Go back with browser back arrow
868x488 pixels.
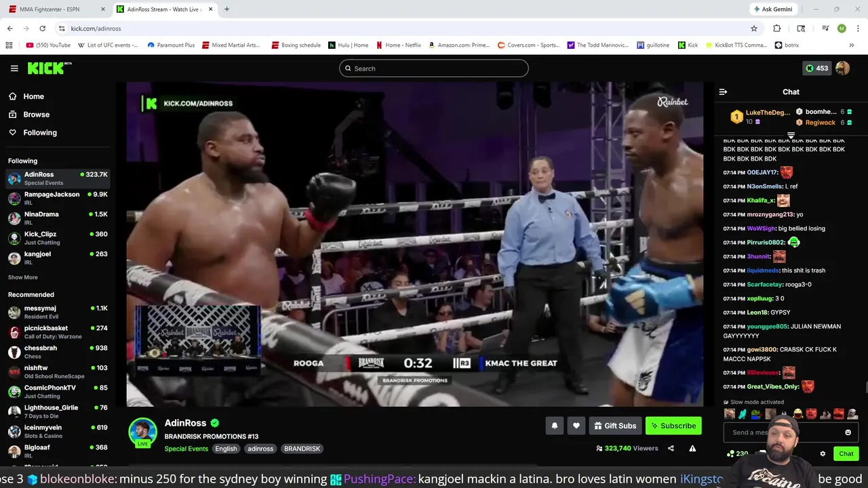coord(9,28)
